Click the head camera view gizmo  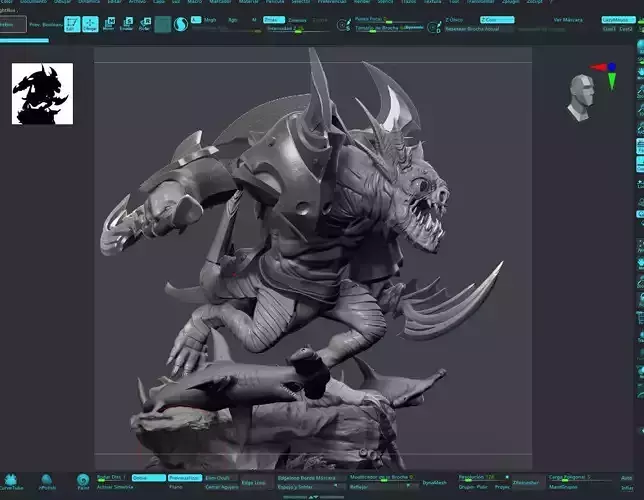pos(581,98)
